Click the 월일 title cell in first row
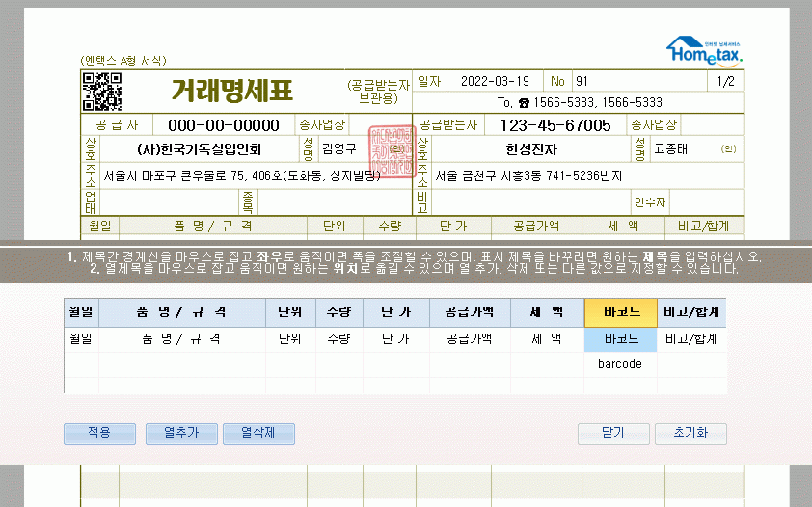This screenshot has width=812, height=507. click(81, 339)
